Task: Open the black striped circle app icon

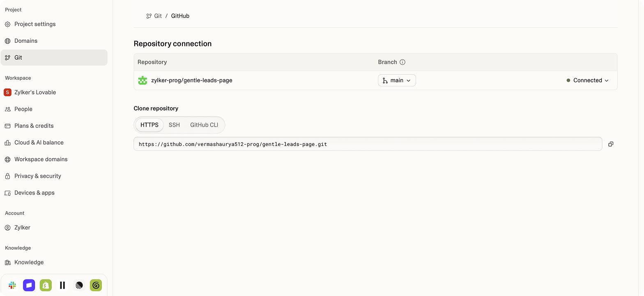Action: point(79,285)
